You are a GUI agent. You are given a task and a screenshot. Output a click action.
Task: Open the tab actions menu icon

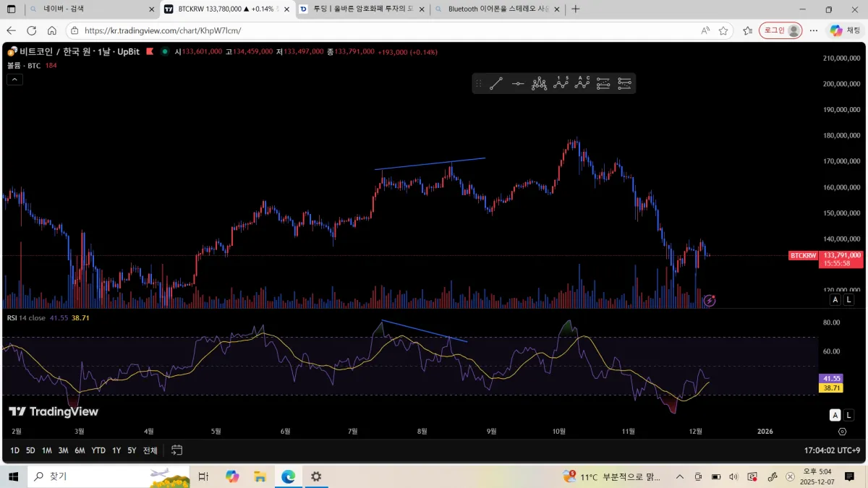click(12, 9)
